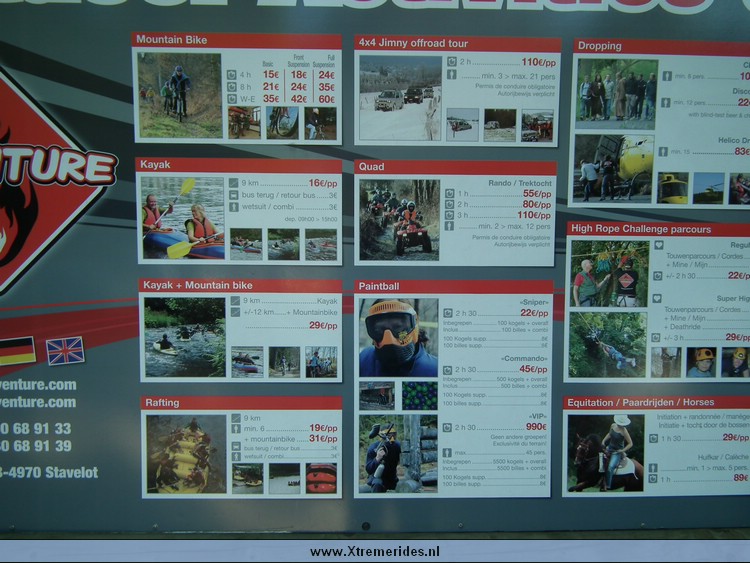Click the icon beside +/-12 km Mountainbike

coord(235,312)
